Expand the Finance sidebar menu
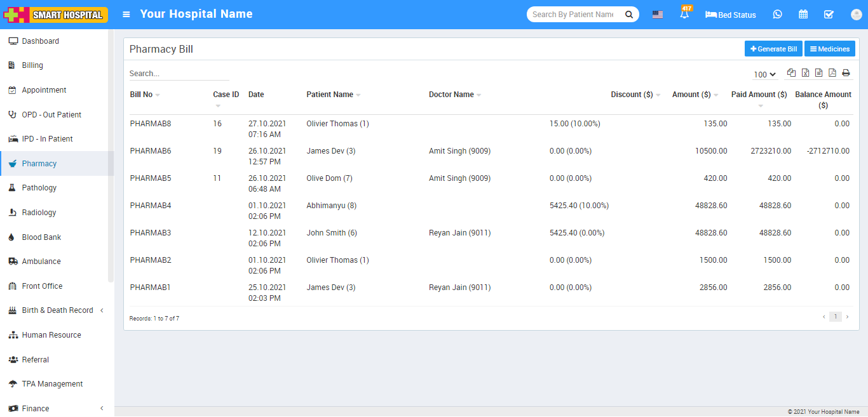The width and height of the screenshot is (868, 417). pos(36,409)
